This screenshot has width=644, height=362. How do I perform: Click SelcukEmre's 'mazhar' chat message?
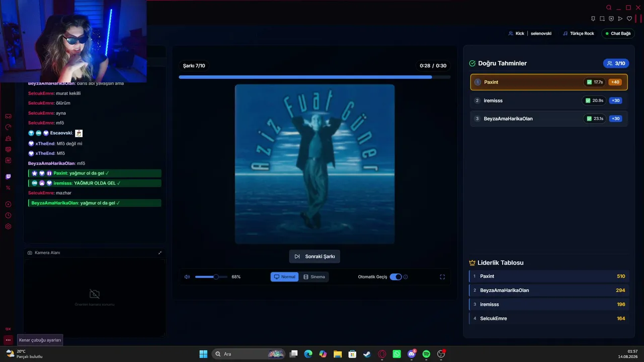click(50, 193)
